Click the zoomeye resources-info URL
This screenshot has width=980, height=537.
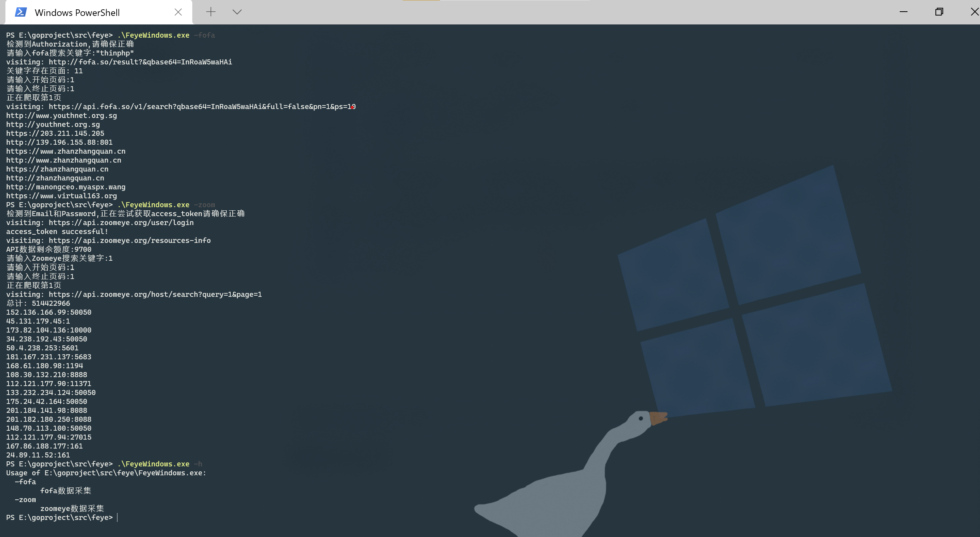point(129,241)
